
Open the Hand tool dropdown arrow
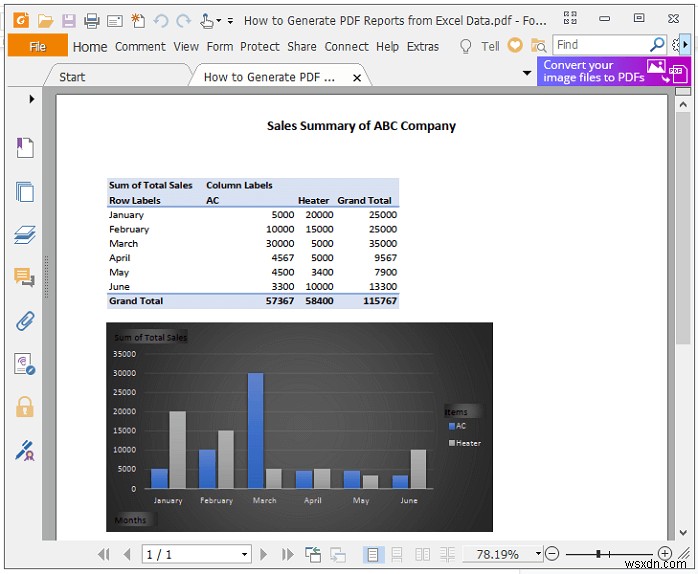click(x=219, y=20)
